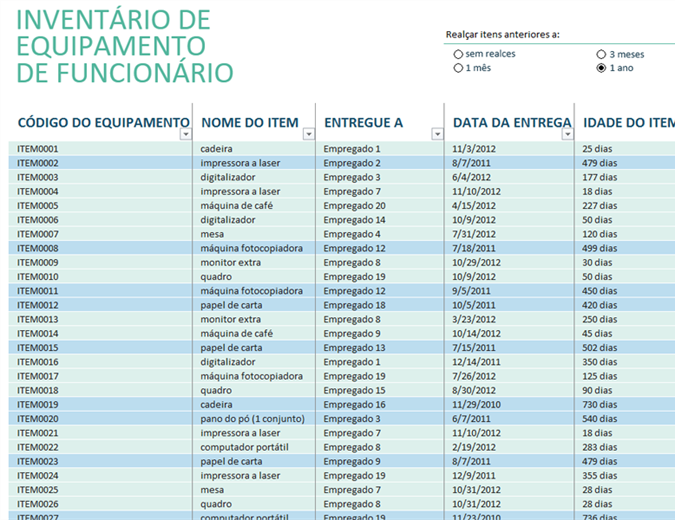675x520 pixels.
Task: Click 'Empregado 15' cell
Action: coord(355,390)
